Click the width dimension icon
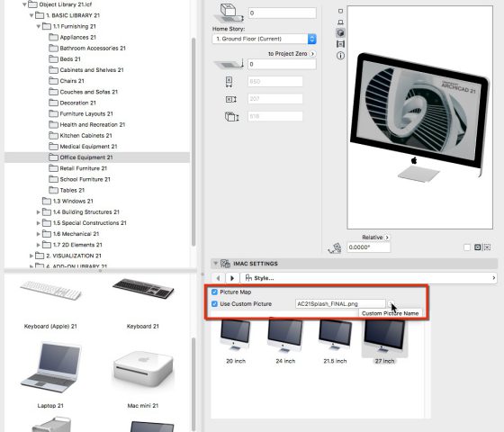Viewport: 504px width, 432px height. point(229,82)
